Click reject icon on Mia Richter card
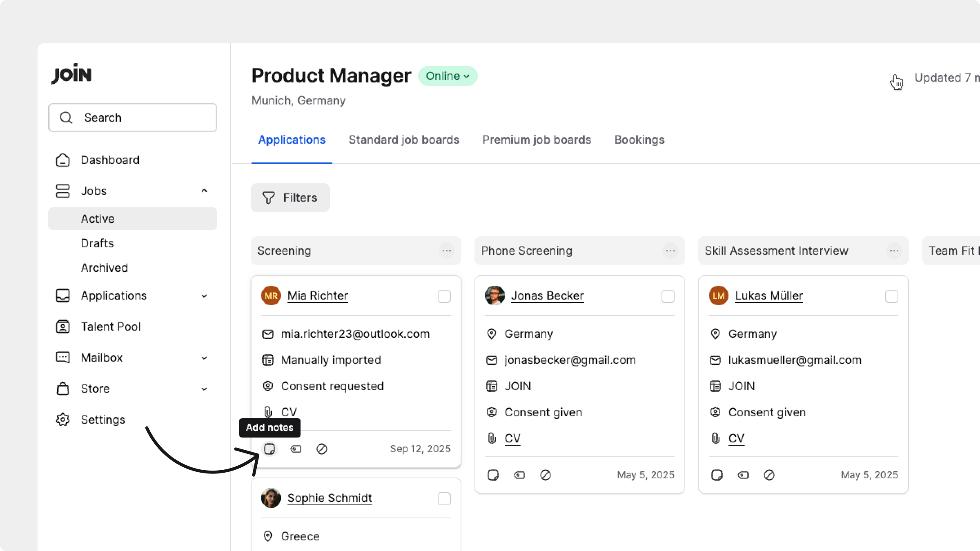 [x=322, y=449]
